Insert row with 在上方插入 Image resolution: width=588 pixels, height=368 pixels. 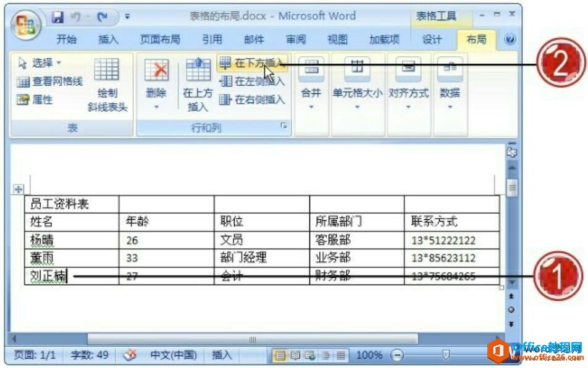tap(198, 85)
